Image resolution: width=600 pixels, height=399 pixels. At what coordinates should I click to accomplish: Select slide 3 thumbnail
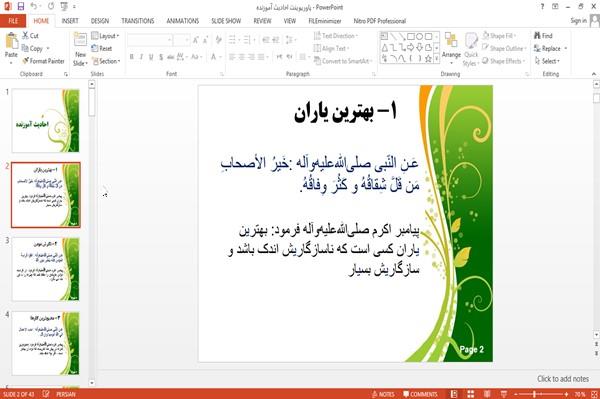[x=46, y=269]
